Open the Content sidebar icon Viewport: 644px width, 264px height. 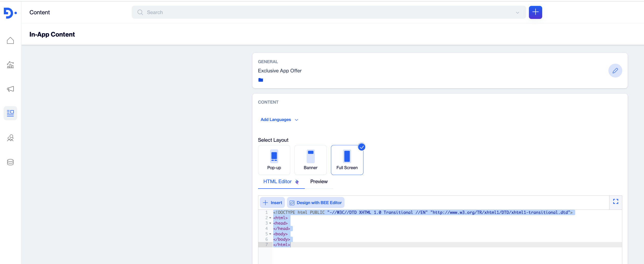click(x=10, y=113)
